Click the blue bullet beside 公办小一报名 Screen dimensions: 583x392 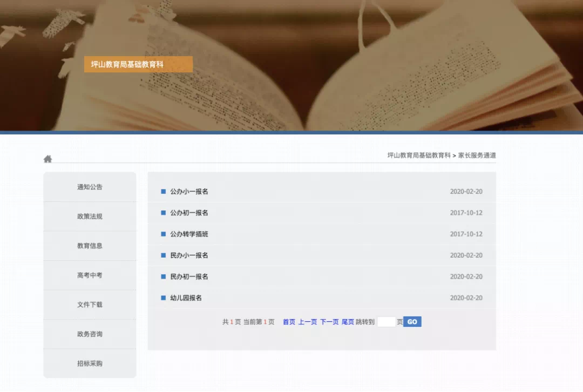(x=163, y=191)
